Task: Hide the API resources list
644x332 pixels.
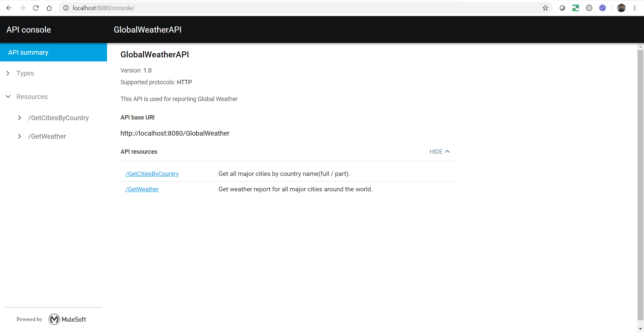Action: 440,152
